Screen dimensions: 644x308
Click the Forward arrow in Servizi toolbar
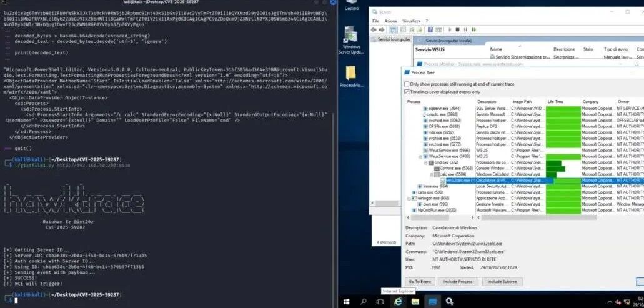382,30
